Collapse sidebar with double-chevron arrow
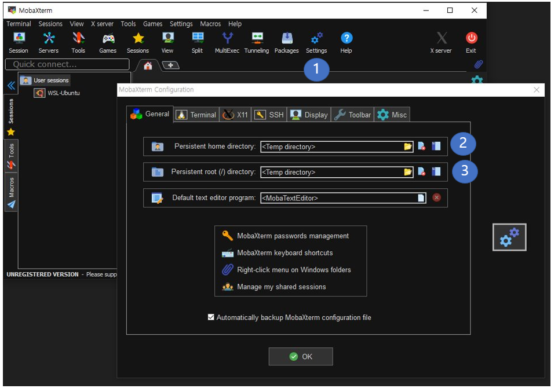Viewport: 558px width, 392px height. click(x=11, y=85)
